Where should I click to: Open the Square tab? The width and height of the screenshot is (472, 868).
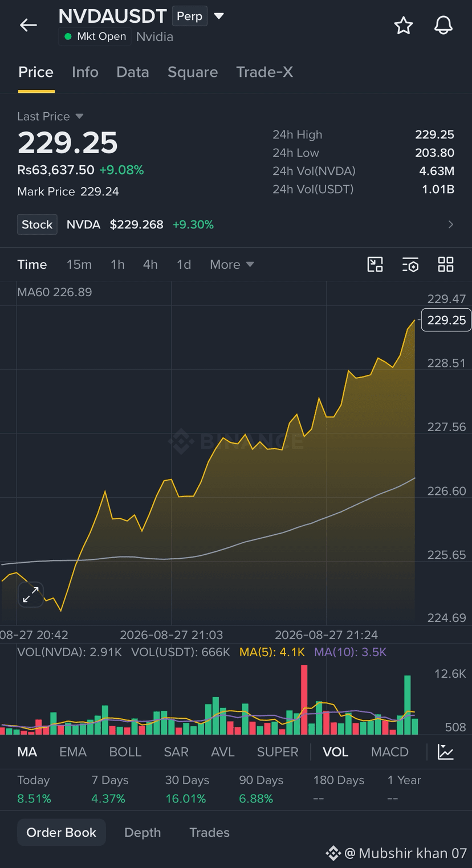pos(193,72)
